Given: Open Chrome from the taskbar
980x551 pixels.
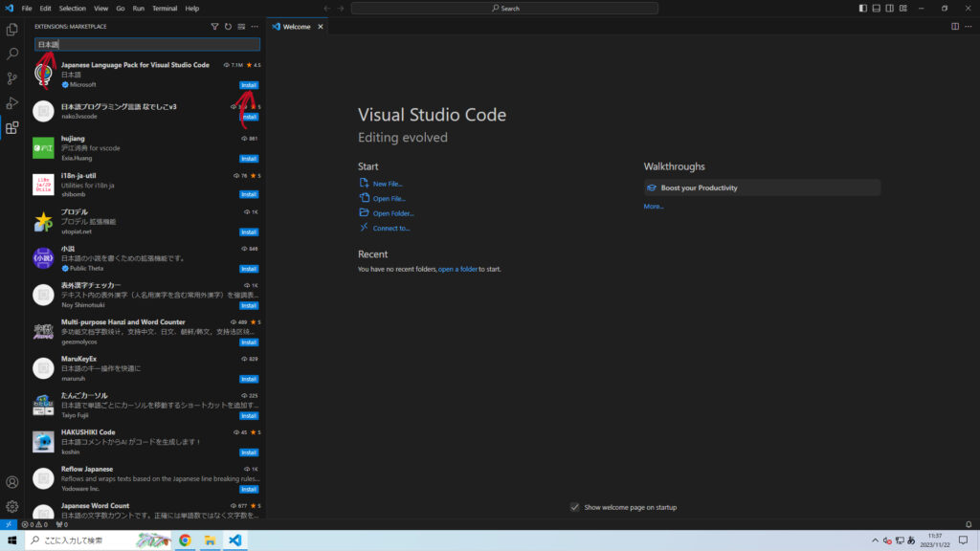Looking at the screenshot, I should [x=185, y=540].
